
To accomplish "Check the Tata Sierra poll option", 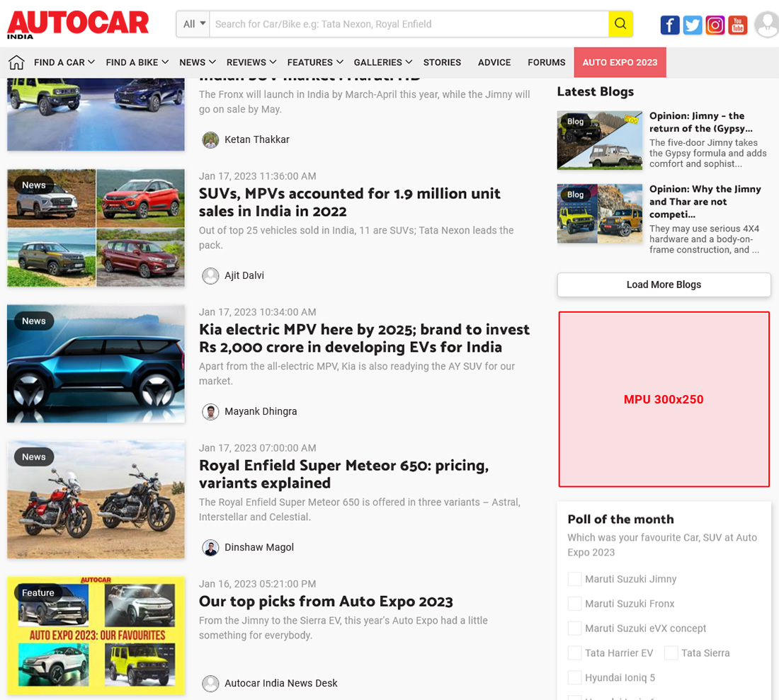I will coord(671,653).
